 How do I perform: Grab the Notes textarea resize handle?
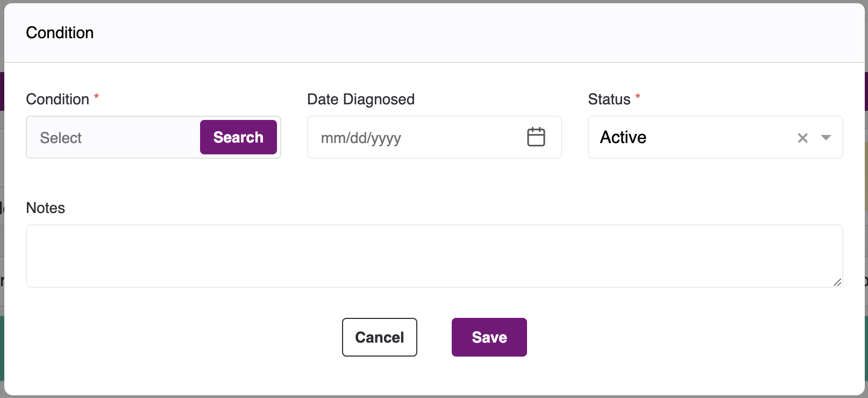click(837, 282)
